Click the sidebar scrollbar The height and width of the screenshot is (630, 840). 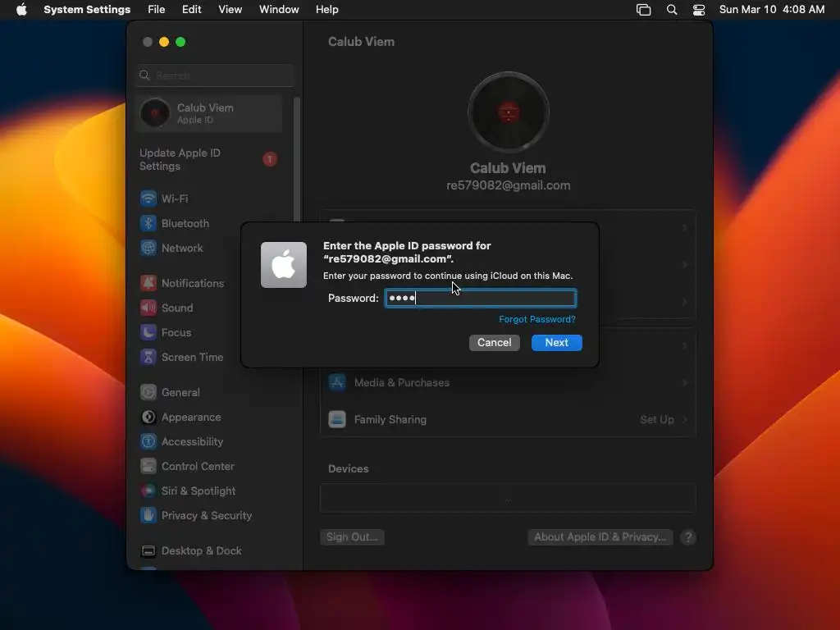[x=297, y=161]
